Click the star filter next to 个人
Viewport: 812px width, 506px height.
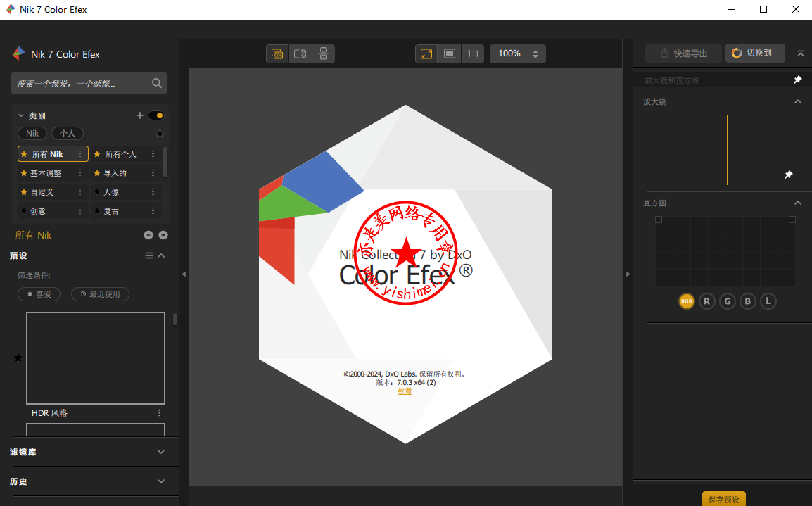point(160,134)
